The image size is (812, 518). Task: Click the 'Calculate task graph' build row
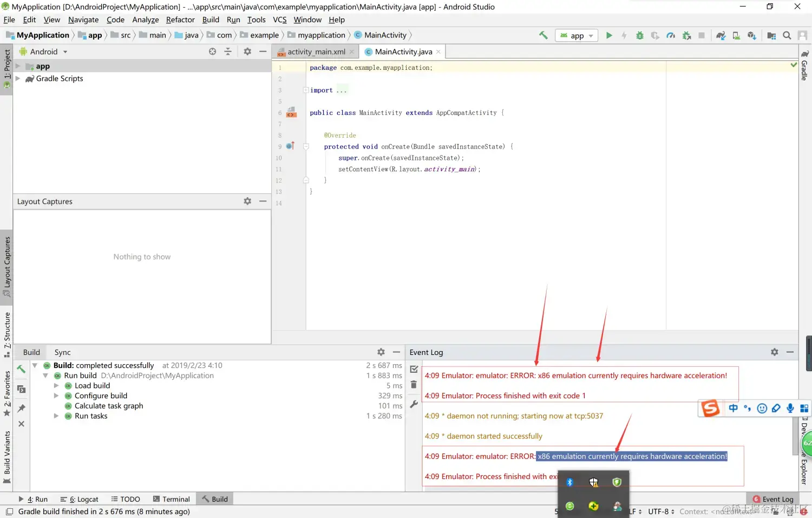coord(109,406)
